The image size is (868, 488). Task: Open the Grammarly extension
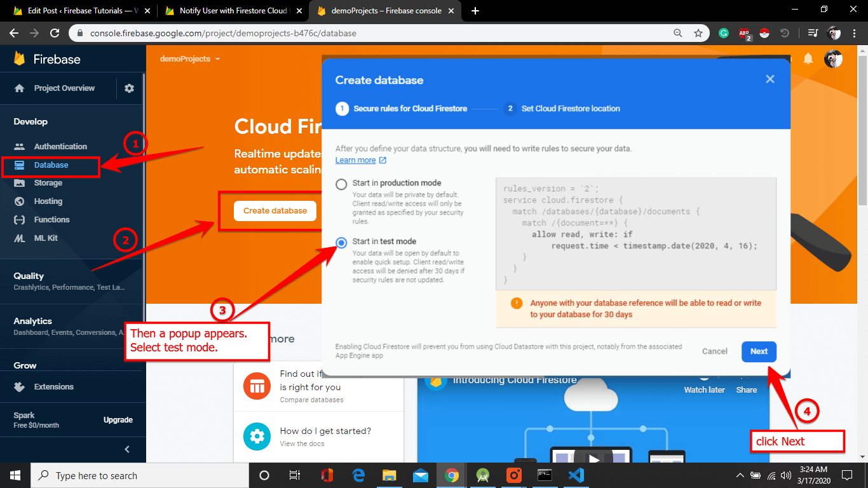pos(724,33)
